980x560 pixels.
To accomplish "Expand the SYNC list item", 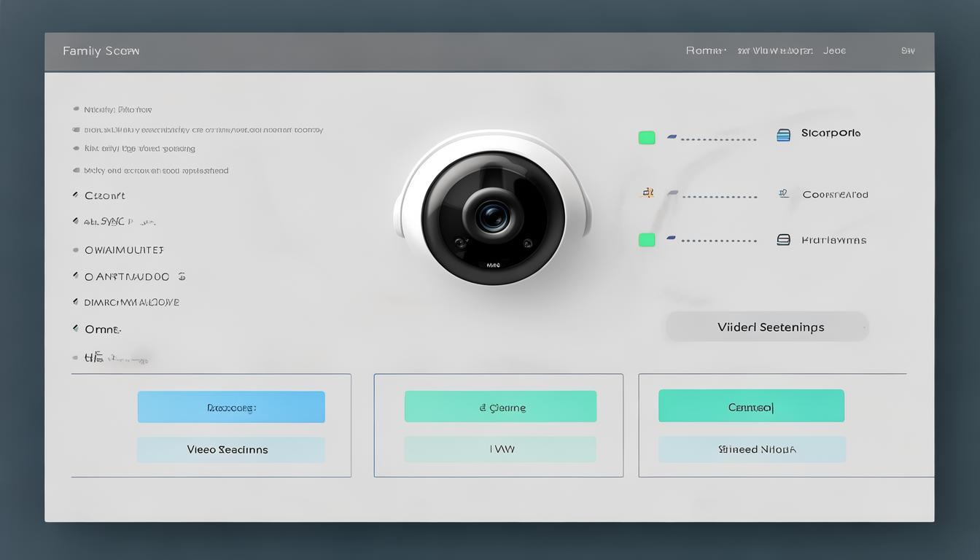I will click(x=117, y=221).
